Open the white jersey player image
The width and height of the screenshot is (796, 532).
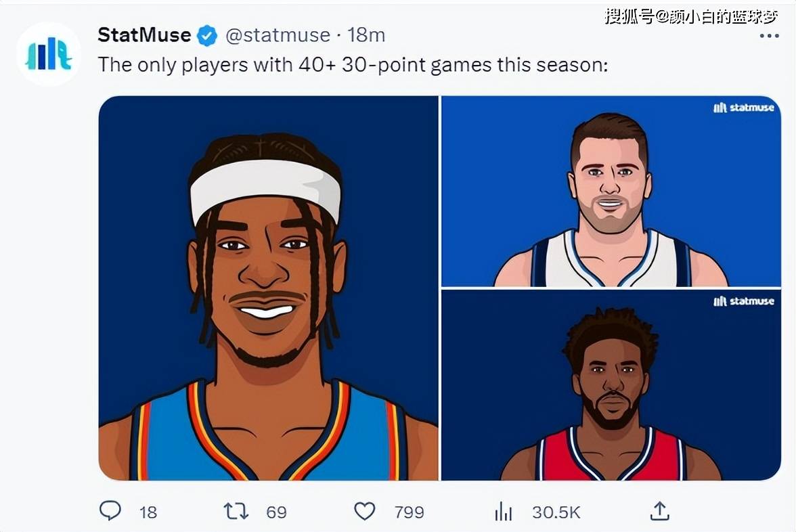click(x=611, y=192)
